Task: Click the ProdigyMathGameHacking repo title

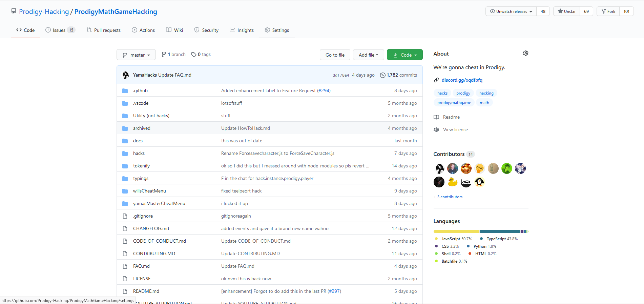Action: point(116,12)
